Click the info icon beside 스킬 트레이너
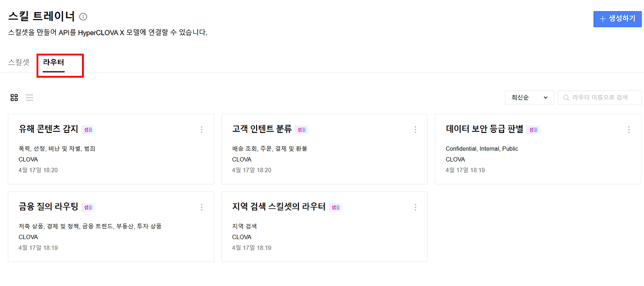 (x=84, y=17)
